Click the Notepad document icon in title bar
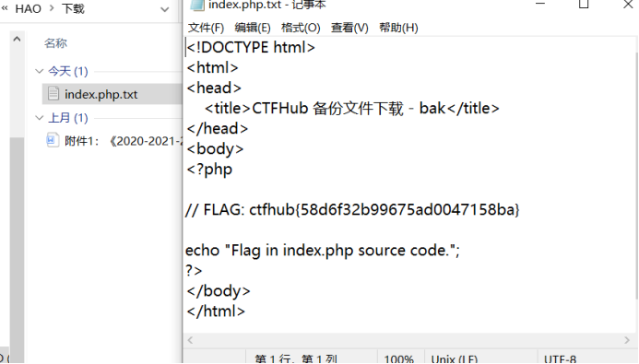639x364 pixels. [x=197, y=5]
